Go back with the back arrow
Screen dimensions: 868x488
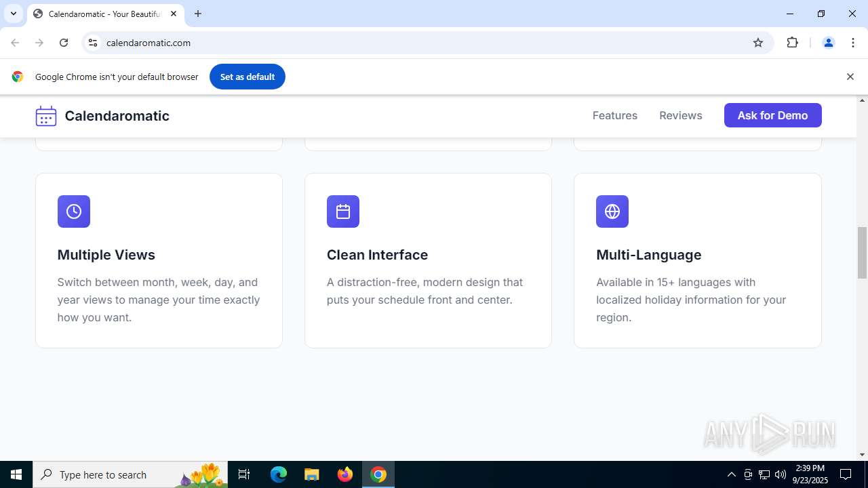pos(15,43)
